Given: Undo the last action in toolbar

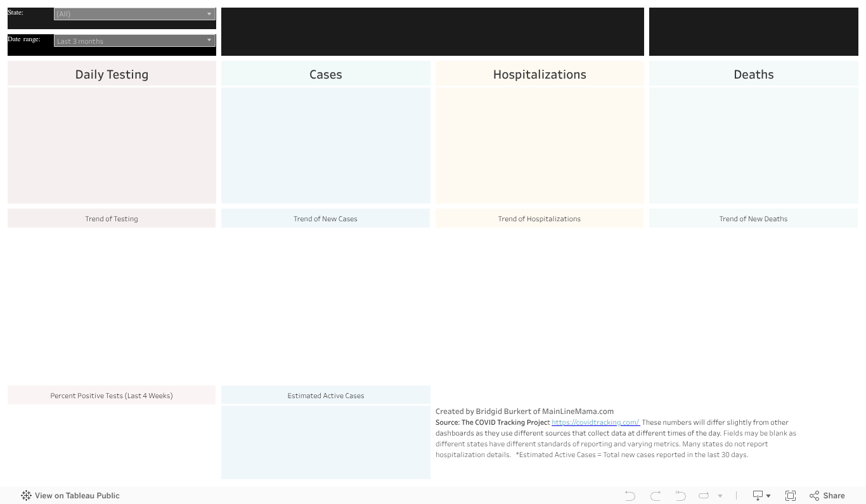Looking at the screenshot, I should [x=630, y=496].
